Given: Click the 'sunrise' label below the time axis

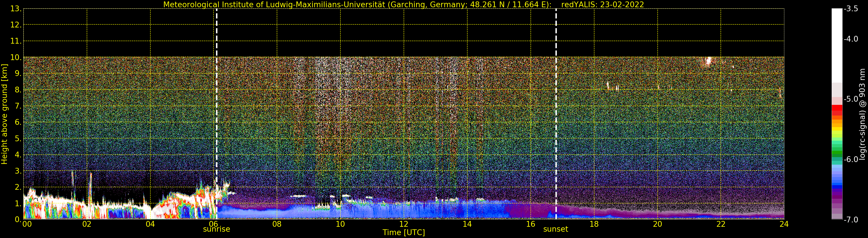Looking at the screenshot, I should coord(216,229).
